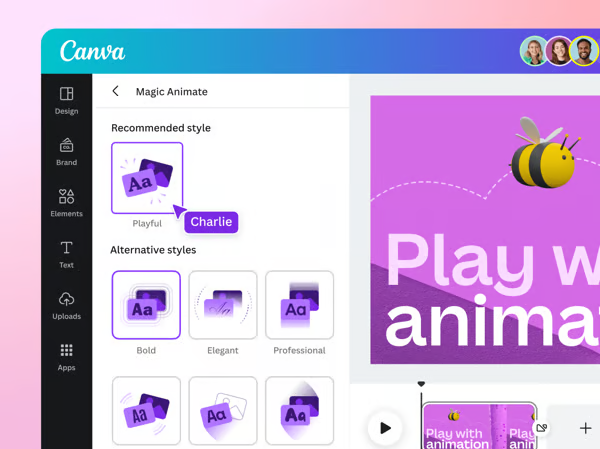Choose the Elegant animation style

(223, 305)
